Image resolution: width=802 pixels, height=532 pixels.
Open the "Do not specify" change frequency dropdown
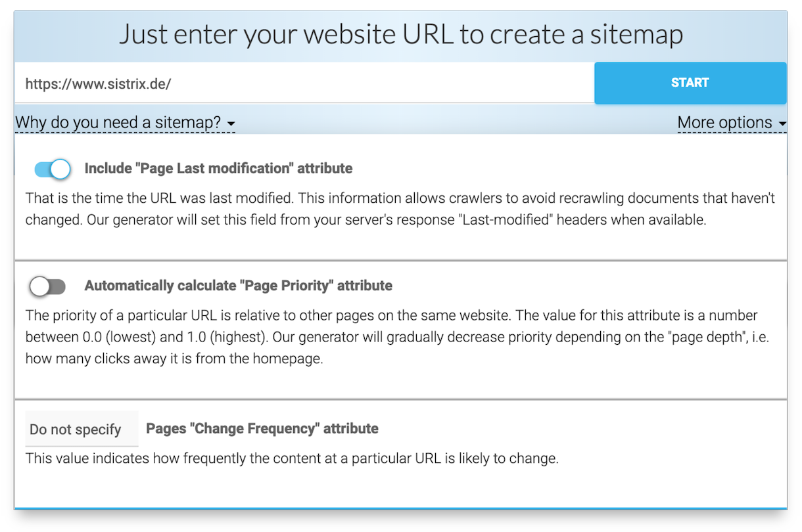(76, 430)
